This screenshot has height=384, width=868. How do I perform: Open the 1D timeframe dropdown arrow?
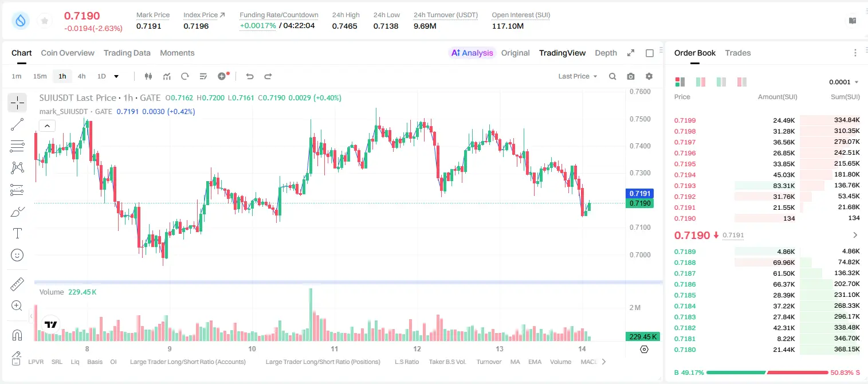pos(116,76)
